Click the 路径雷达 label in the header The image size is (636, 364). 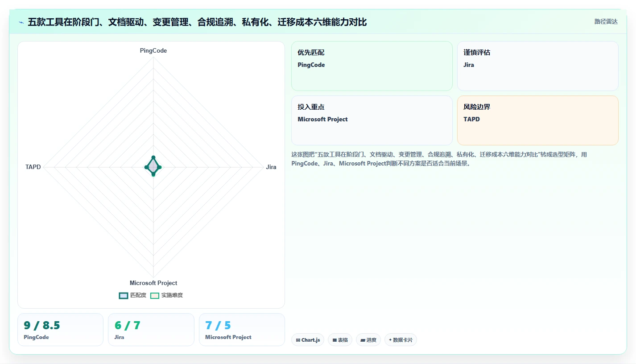pos(606,21)
